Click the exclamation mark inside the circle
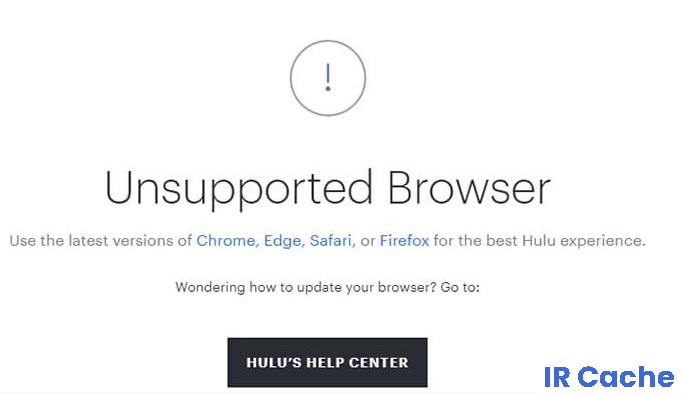This screenshot has width=684, height=394. pyautogui.click(x=328, y=78)
